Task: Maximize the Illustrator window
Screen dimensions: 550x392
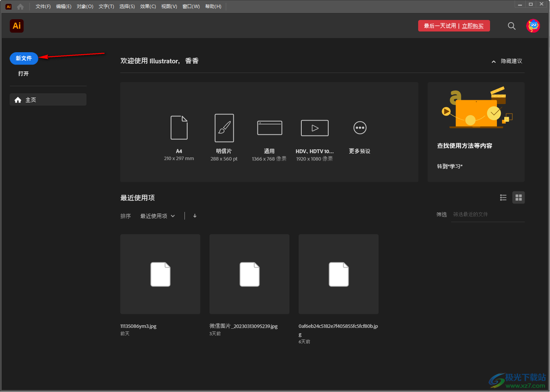Action: click(x=531, y=4)
